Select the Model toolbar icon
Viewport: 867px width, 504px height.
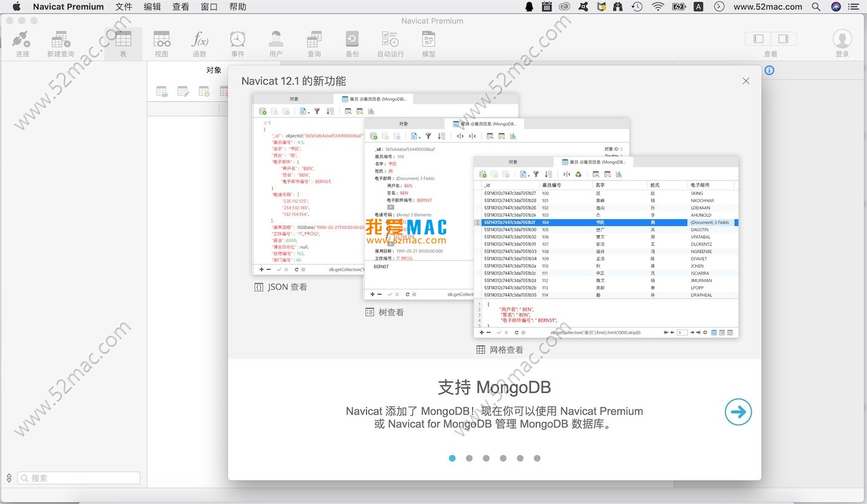click(429, 39)
